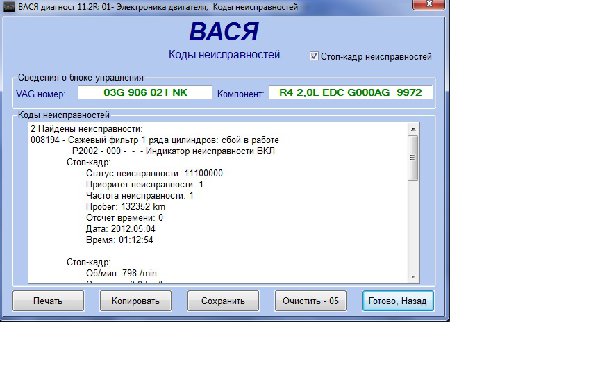Click the Сохранить button
The image size is (600, 375).
pos(223,301)
